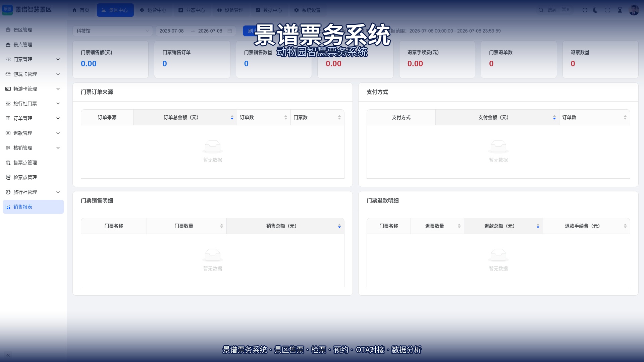Sort by 订单总金额（元） column
This screenshot has width=644, height=362.
(232, 118)
